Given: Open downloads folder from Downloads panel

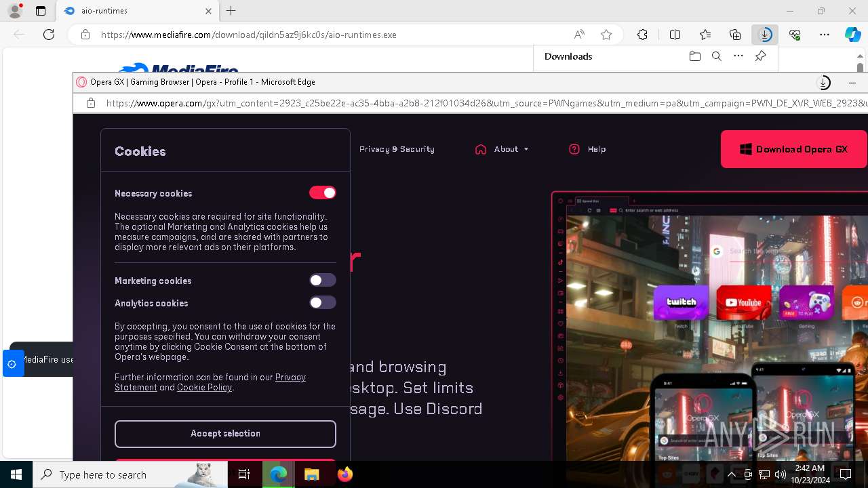Looking at the screenshot, I should tap(694, 56).
